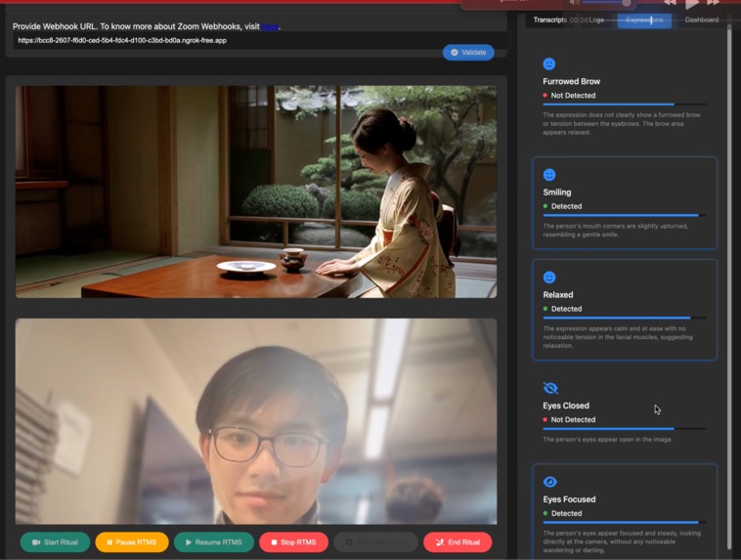Viewport: 741px width, 560px height.
Task: Click the 'Eyes Focused' heading
Action: pos(569,499)
